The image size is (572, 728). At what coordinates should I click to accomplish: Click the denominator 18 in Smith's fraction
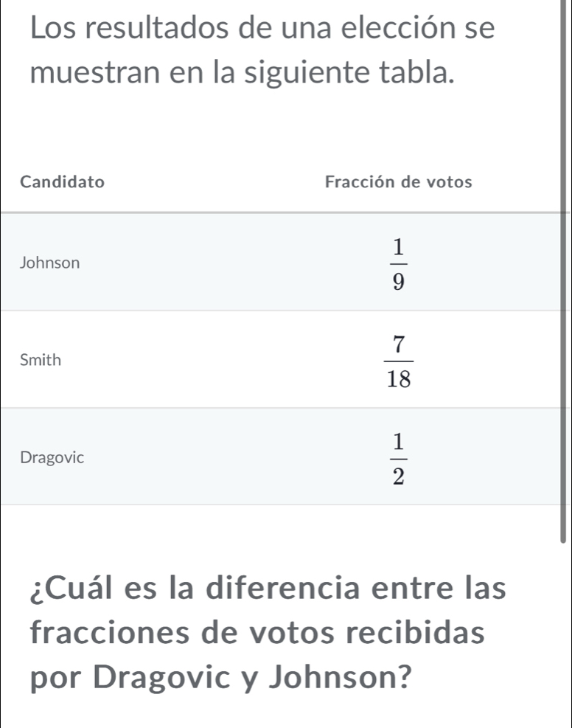[398, 379]
